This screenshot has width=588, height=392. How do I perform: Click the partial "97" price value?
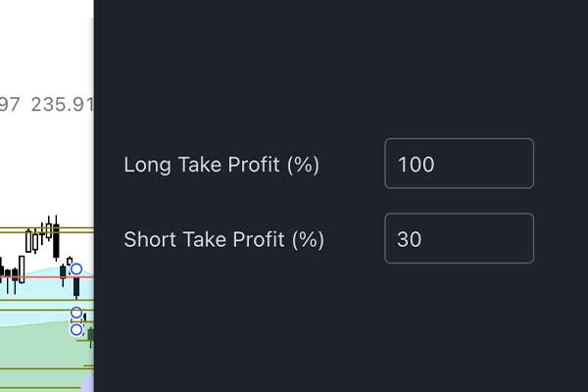click(10, 104)
